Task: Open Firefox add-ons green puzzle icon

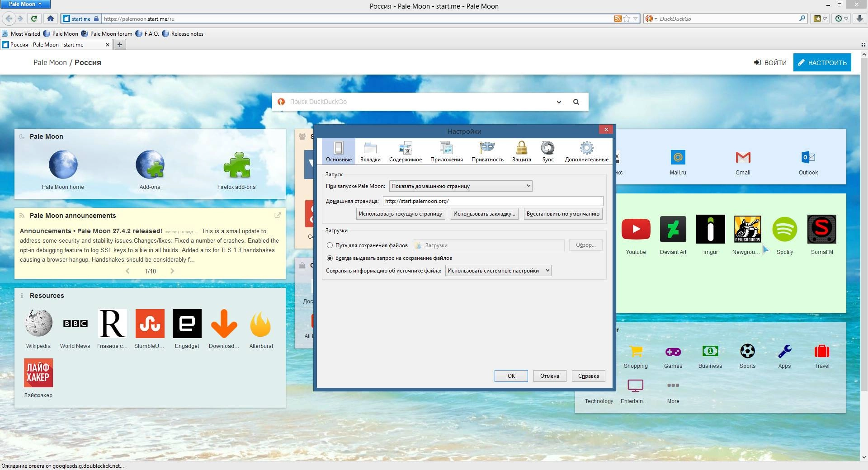Action: [236, 164]
